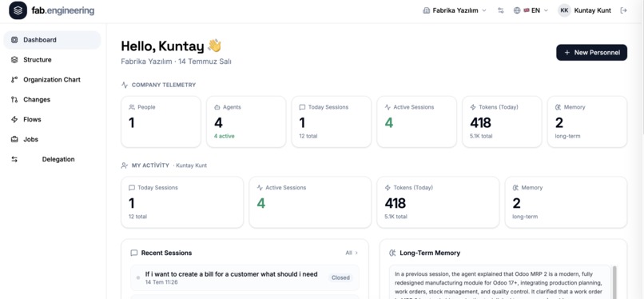Click the COMPANY TELEMETRY section label
644x299 pixels.
[x=164, y=85]
